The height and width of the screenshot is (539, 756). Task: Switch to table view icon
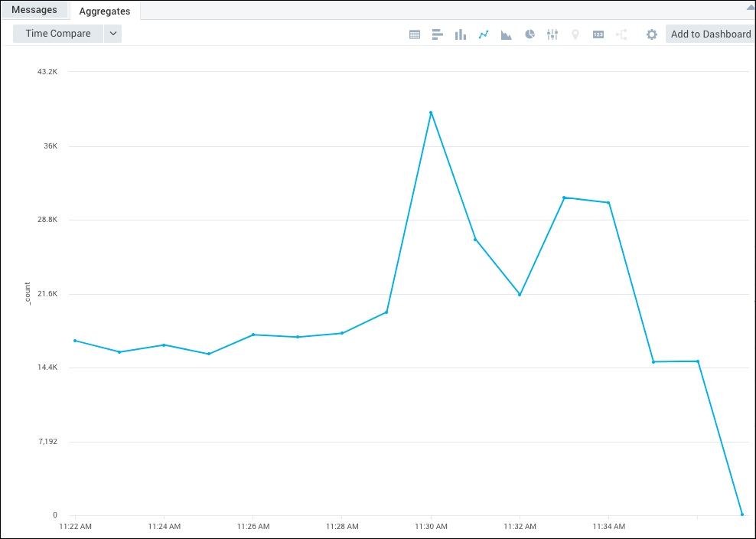pos(415,34)
